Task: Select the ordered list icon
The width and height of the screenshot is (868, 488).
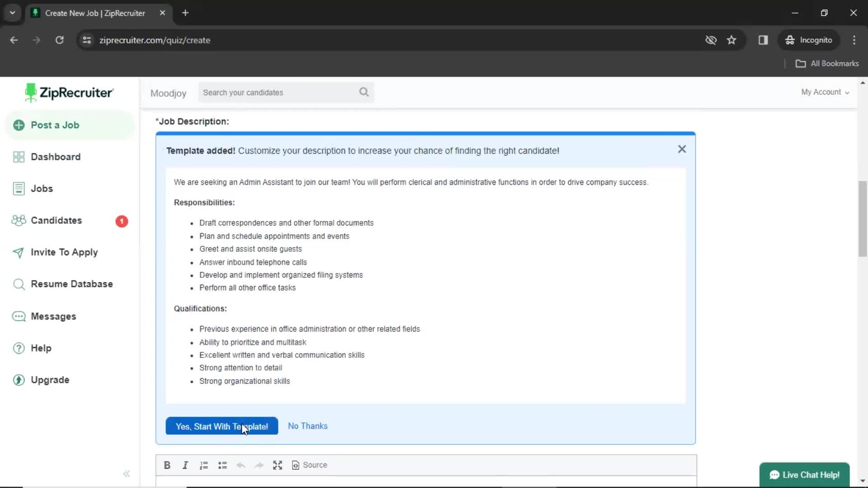Action: coord(204,465)
